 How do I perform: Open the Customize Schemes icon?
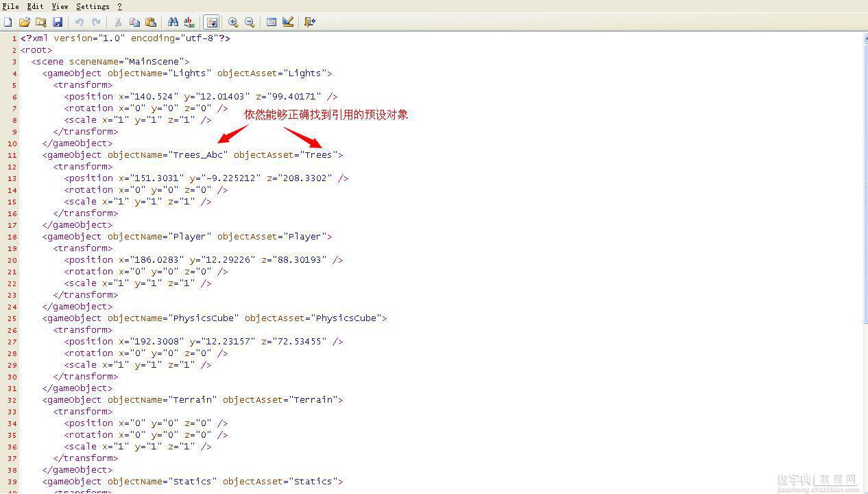coord(288,22)
